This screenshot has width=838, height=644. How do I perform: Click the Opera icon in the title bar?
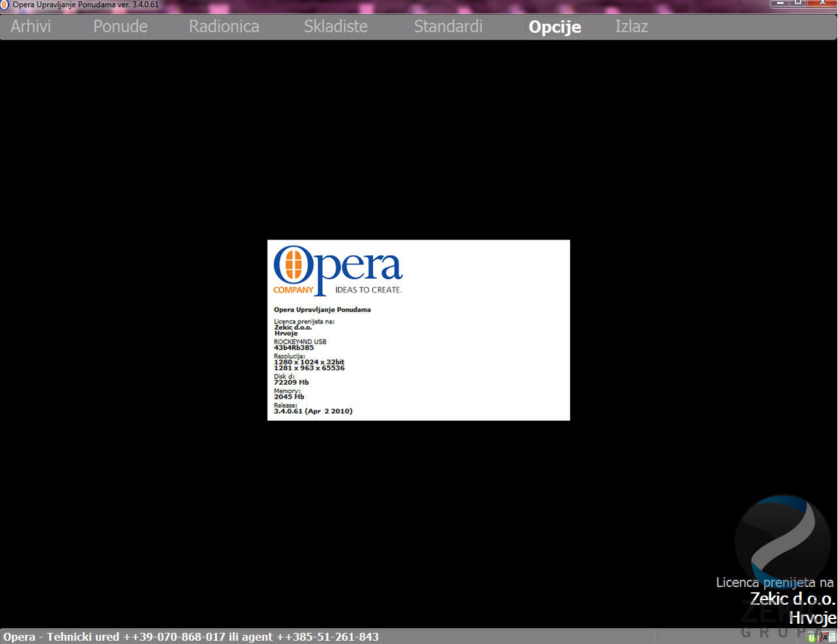(5, 5)
